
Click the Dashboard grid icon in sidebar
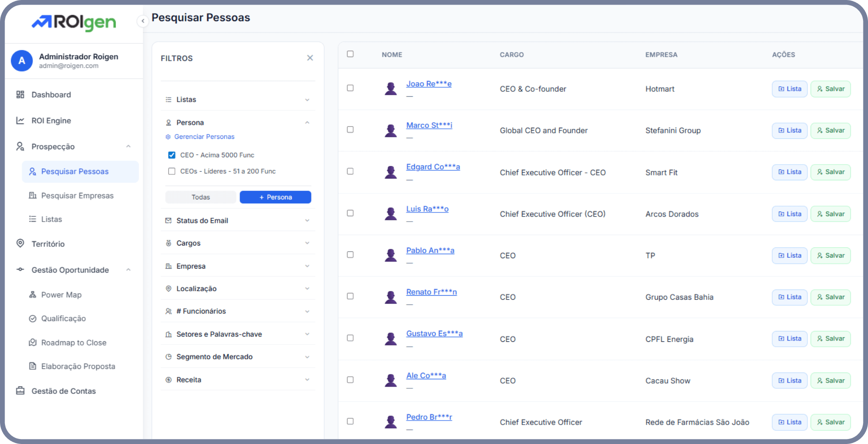pyautogui.click(x=20, y=94)
